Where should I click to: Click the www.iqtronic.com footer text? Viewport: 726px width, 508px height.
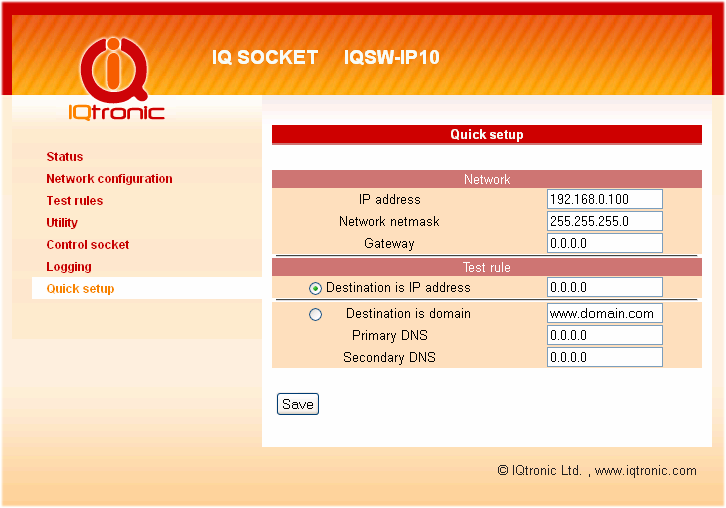[645, 471]
